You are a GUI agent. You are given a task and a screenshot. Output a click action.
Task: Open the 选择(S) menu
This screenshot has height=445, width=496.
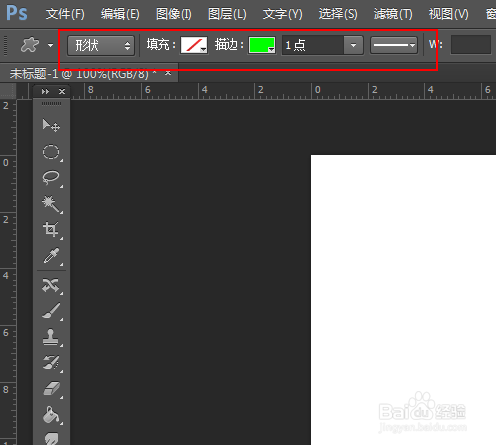click(338, 14)
